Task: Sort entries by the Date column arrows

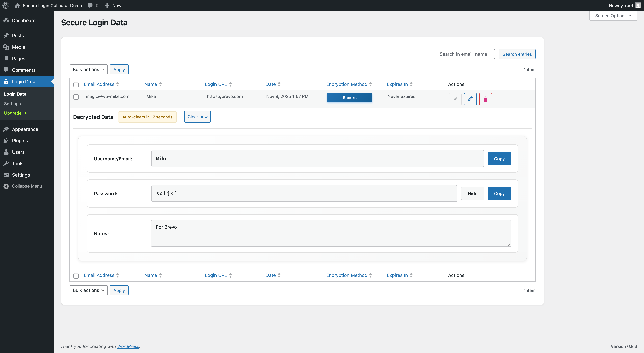Action: 279,84
